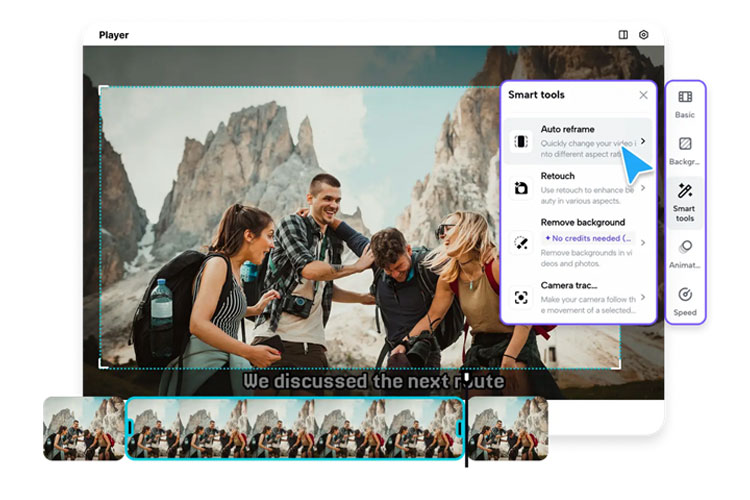The image size is (750, 500).
Task: Open the Basic tab icon
Action: (x=685, y=98)
